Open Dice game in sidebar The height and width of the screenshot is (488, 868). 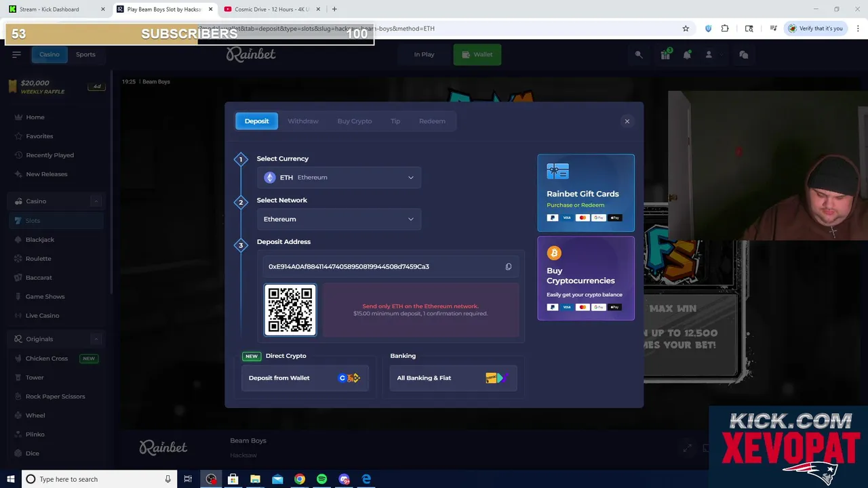click(x=33, y=453)
